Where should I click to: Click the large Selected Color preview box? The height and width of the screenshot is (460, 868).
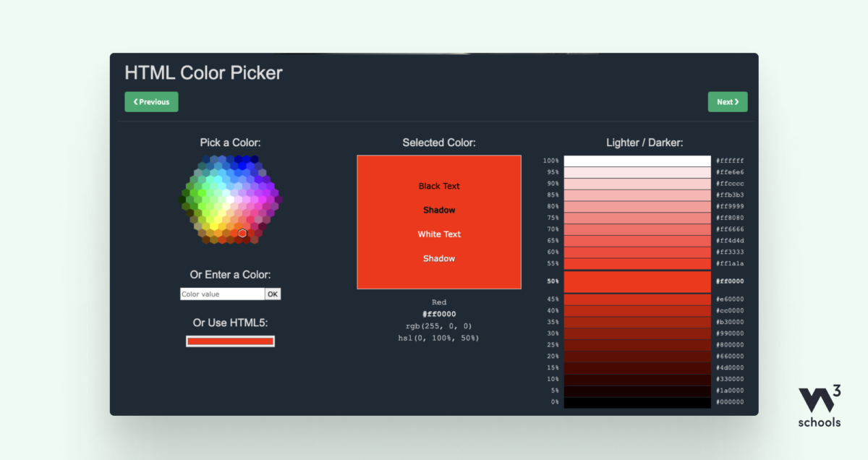pyautogui.click(x=438, y=222)
